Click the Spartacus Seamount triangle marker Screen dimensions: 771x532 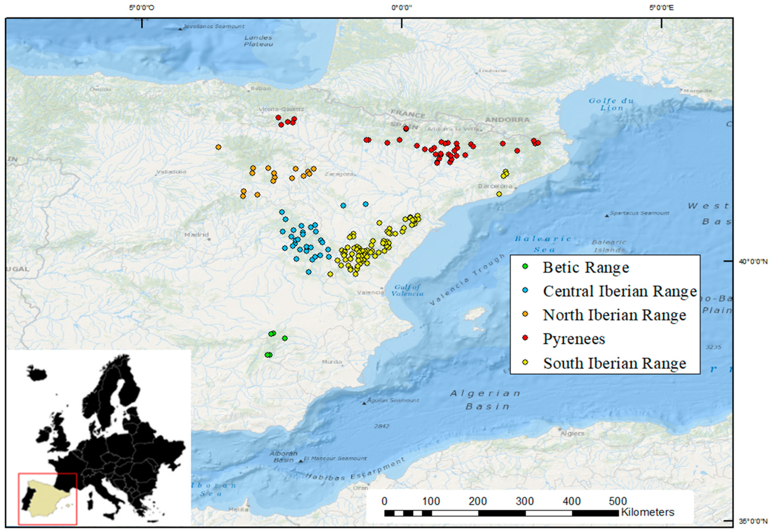pos(607,216)
